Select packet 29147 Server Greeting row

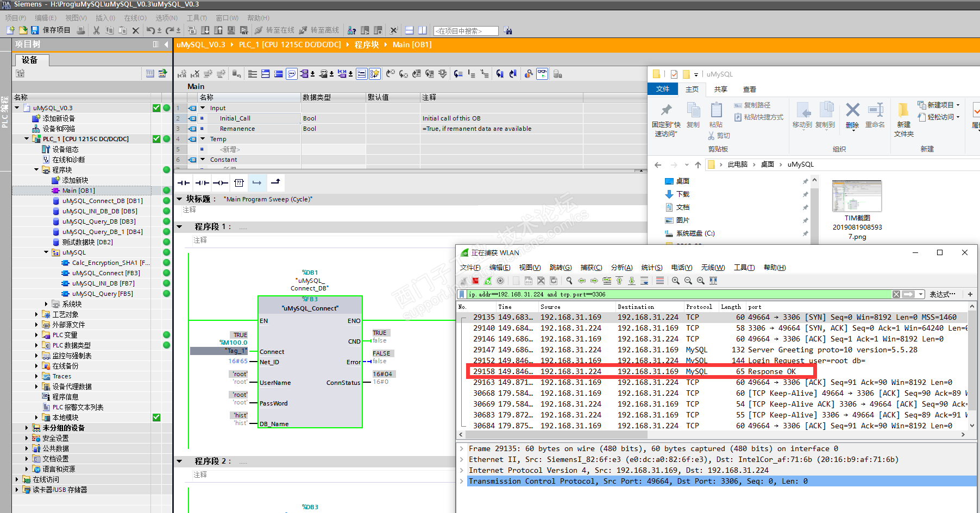[714, 350]
